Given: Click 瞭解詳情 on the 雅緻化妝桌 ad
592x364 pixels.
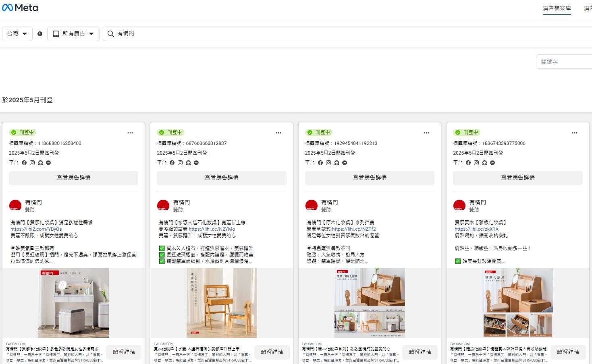Looking at the screenshot, I should [x=568, y=352].
